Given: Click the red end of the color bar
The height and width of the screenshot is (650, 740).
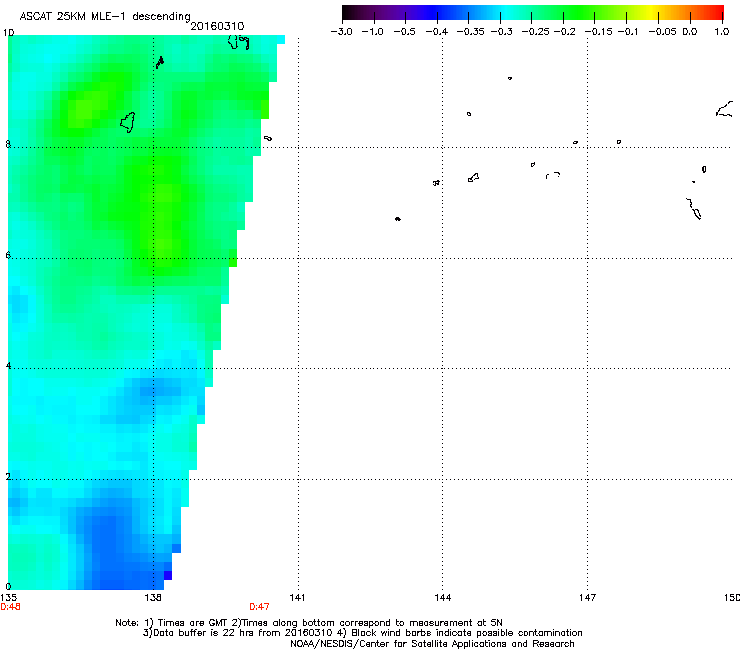Looking at the screenshot, I should pos(718,13).
